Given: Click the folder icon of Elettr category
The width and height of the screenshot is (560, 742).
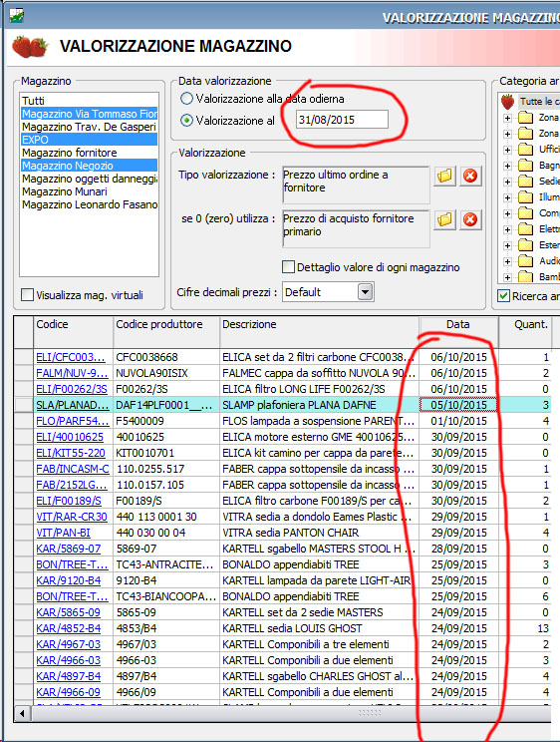Looking at the screenshot, I should point(525,229).
